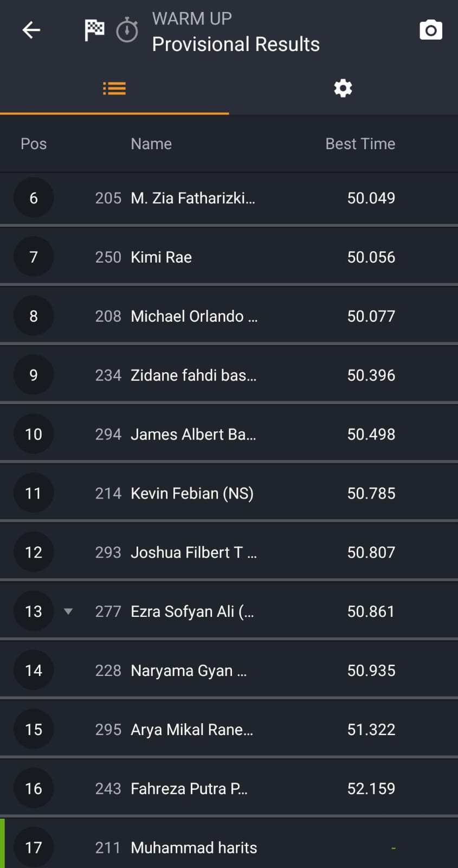Tap position 17 circle badge
Screen dimensions: 458x868
pos(34,847)
